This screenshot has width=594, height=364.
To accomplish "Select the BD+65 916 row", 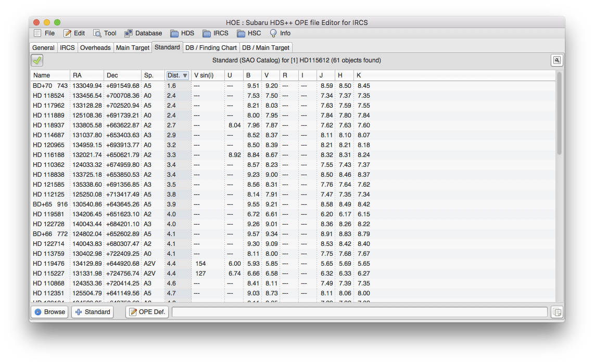I will click(x=293, y=204).
